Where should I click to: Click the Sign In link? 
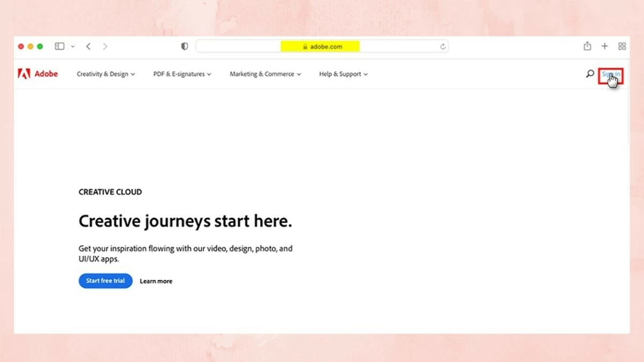pyautogui.click(x=611, y=75)
